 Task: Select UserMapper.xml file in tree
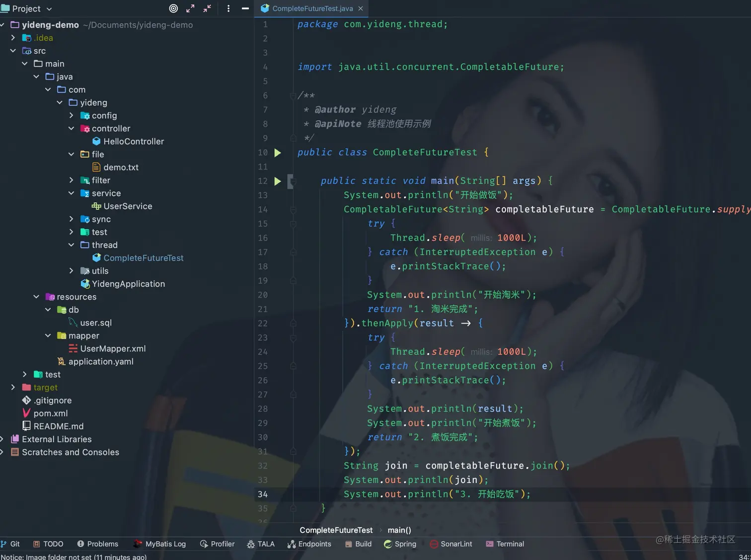pos(107,348)
